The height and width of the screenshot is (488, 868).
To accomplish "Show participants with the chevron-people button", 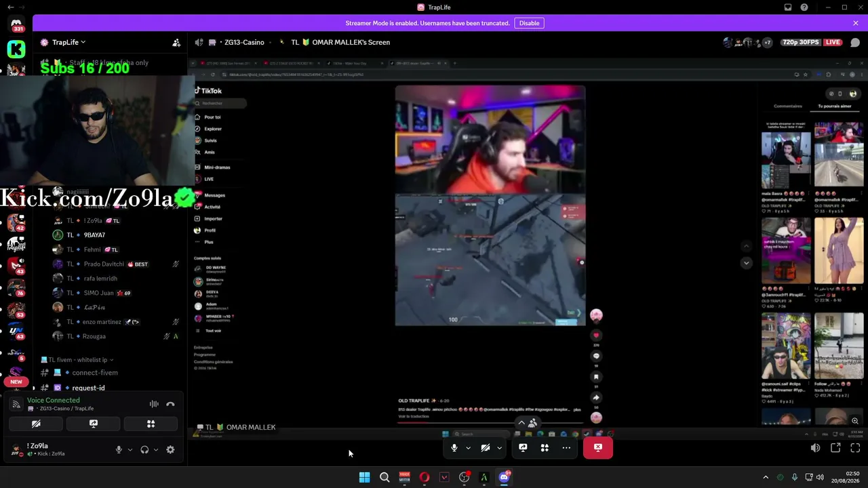I will 528,422.
